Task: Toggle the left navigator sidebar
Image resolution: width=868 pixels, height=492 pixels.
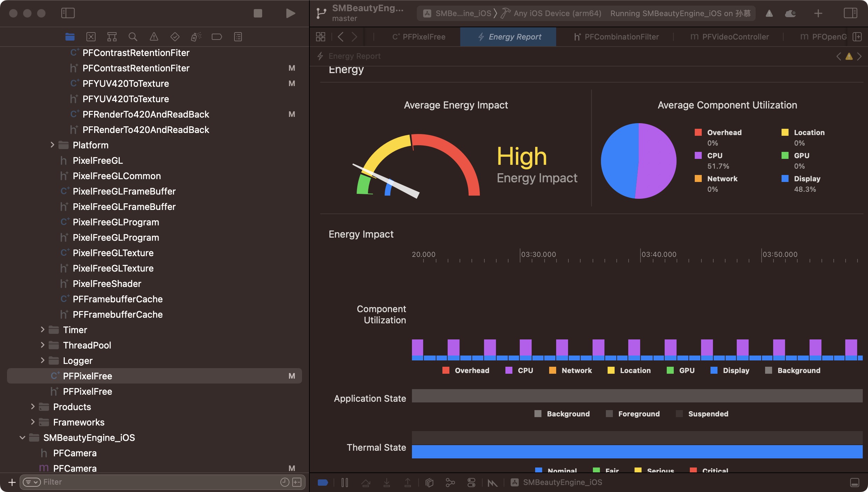Action: tap(68, 13)
